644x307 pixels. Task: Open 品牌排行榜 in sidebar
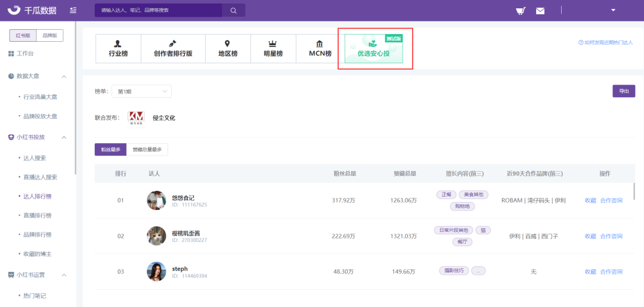(37, 235)
